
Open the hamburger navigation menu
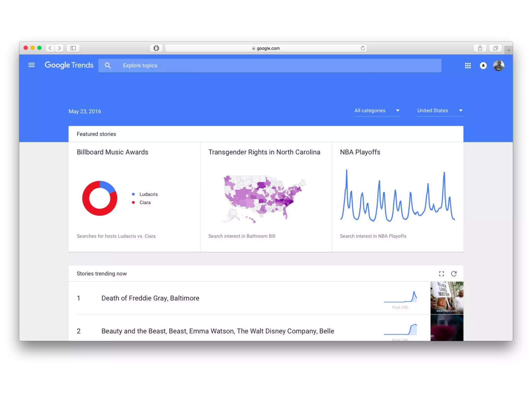coord(31,65)
